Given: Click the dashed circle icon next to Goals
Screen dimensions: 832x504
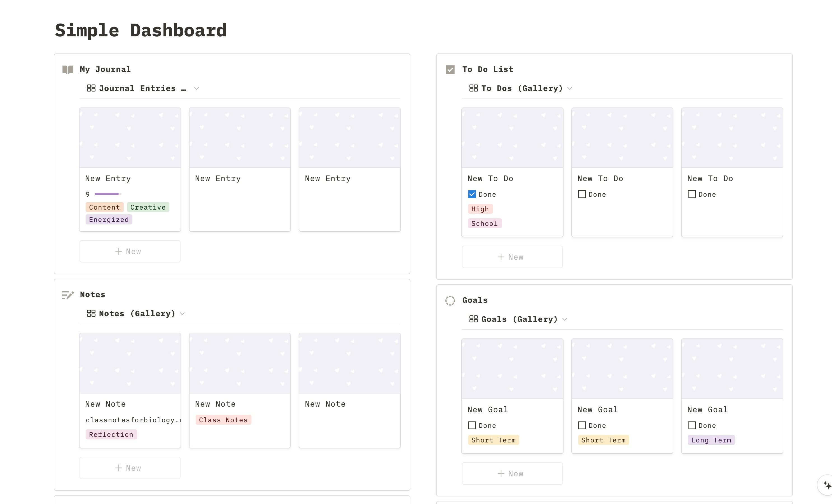Looking at the screenshot, I should tap(450, 300).
